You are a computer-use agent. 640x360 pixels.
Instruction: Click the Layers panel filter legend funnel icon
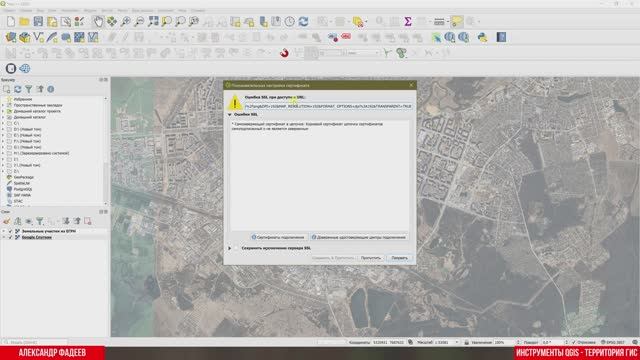coord(40,221)
